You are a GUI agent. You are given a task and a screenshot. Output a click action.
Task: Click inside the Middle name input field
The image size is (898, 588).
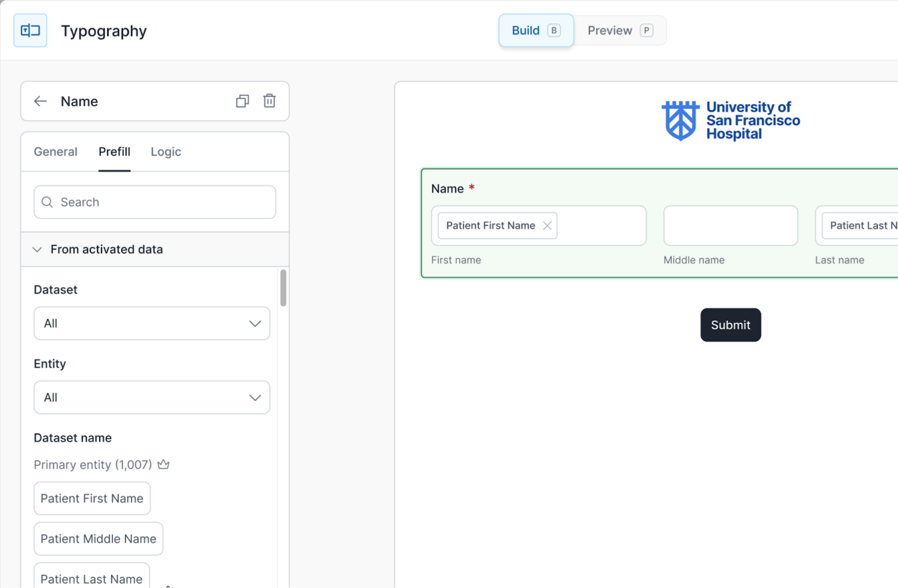pyautogui.click(x=730, y=225)
